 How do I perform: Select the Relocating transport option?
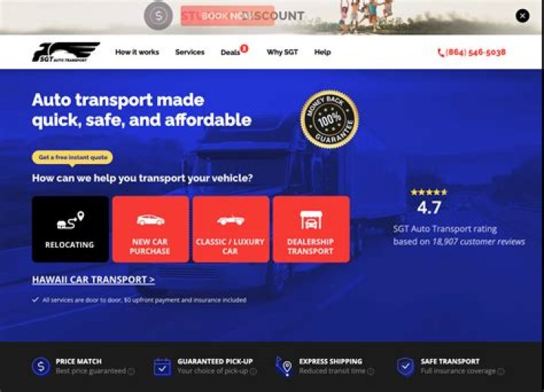(x=70, y=229)
